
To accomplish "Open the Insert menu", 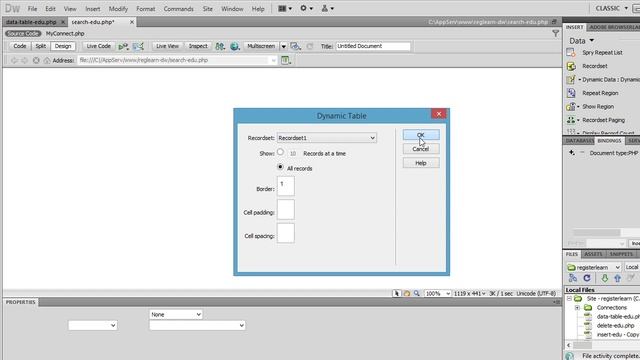I will tap(93, 9).
